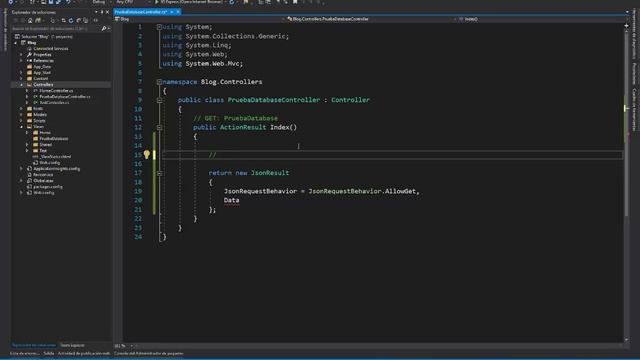
Task: Select packages.config file
Action: [x=48, y=187]
